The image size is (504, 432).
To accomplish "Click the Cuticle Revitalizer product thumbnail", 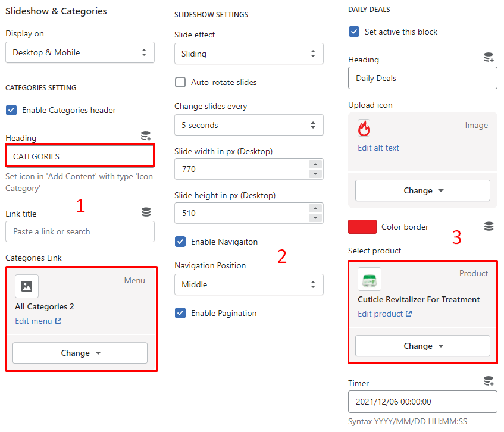I will pyautogui.click(x=370, y=279).
